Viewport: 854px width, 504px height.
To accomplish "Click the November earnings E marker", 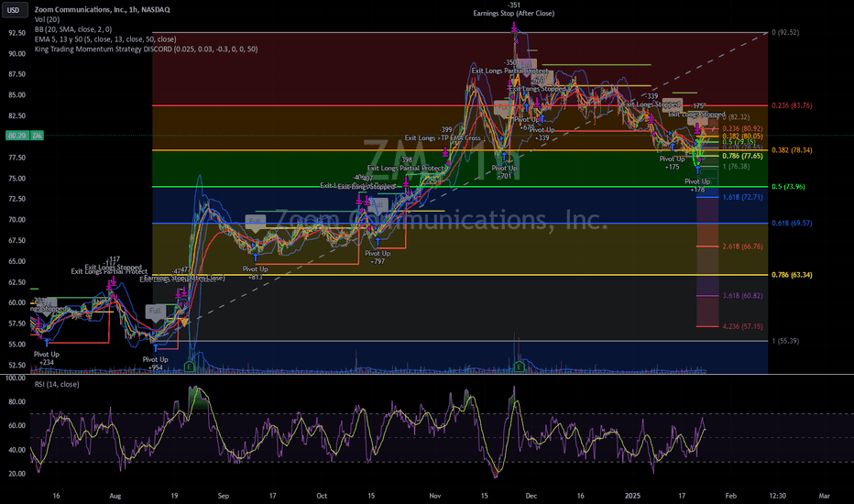I will [519, 367].
